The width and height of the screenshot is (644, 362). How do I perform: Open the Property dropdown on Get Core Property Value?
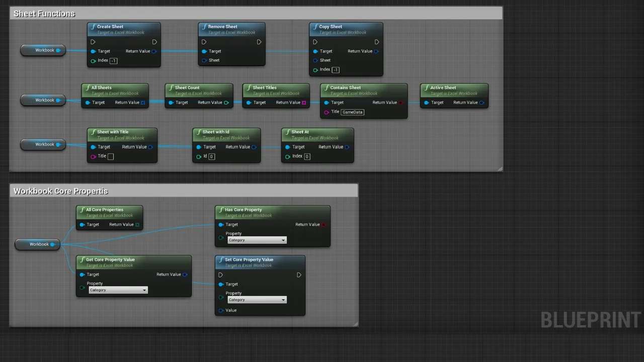[x=118, y=290]
